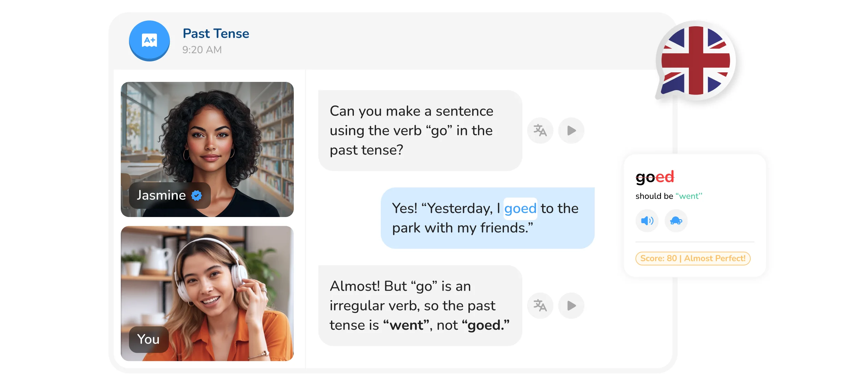Open the Past Tense header title
This screenshot has width=868, height=389.
(216, 33)
